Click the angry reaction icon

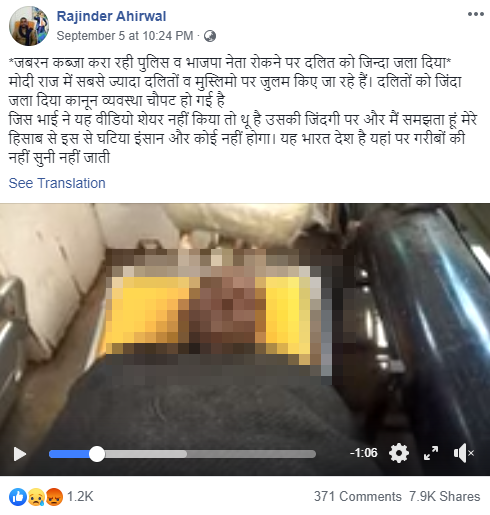coord(54,497)
